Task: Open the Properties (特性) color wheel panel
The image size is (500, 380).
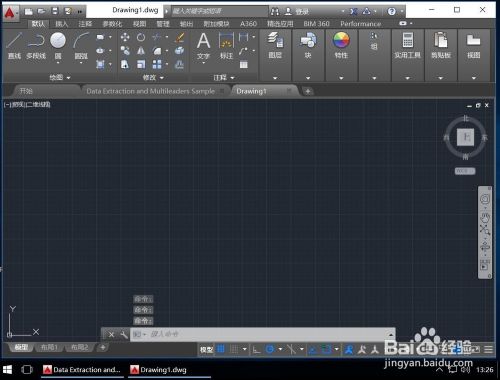Action: [341, 46]
